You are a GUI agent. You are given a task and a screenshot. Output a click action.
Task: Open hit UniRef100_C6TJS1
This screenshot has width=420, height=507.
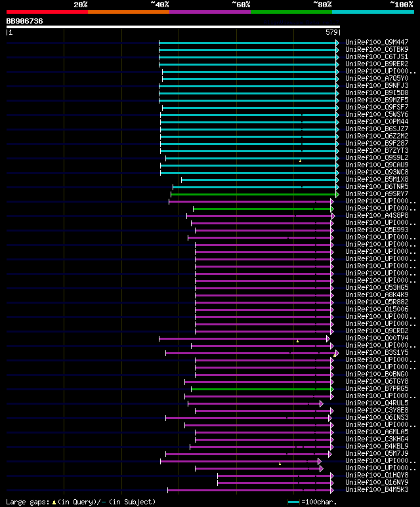[x=377, y=56]
